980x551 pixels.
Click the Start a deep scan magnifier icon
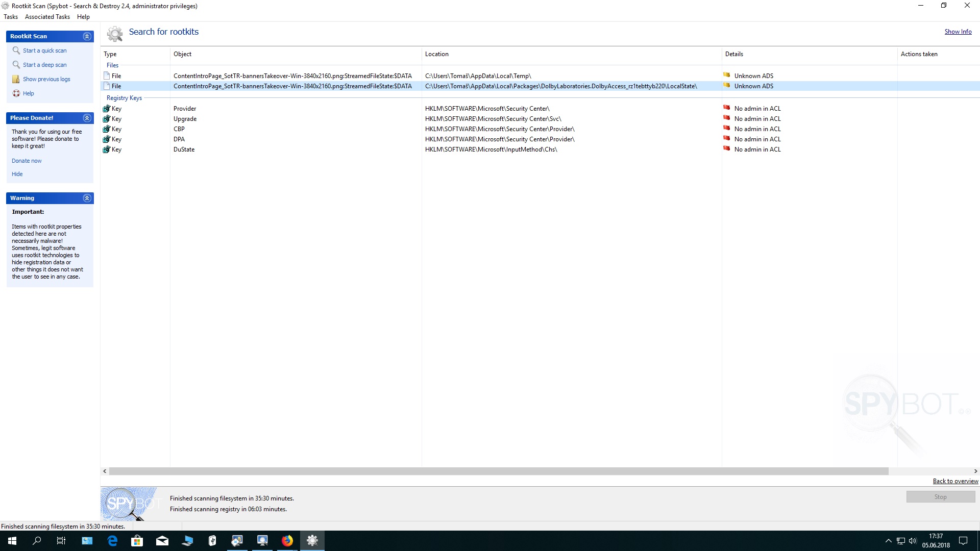[16, 65]
